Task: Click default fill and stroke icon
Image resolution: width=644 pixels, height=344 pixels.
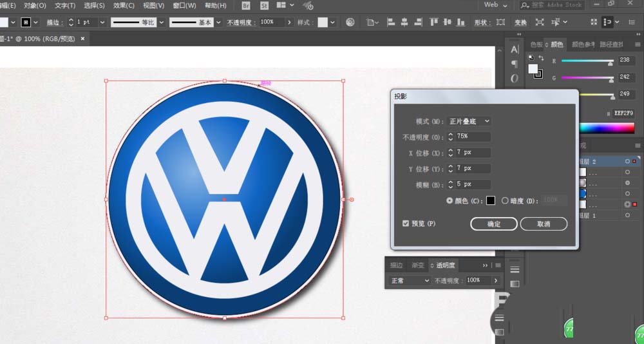Action: pos(531,57)
